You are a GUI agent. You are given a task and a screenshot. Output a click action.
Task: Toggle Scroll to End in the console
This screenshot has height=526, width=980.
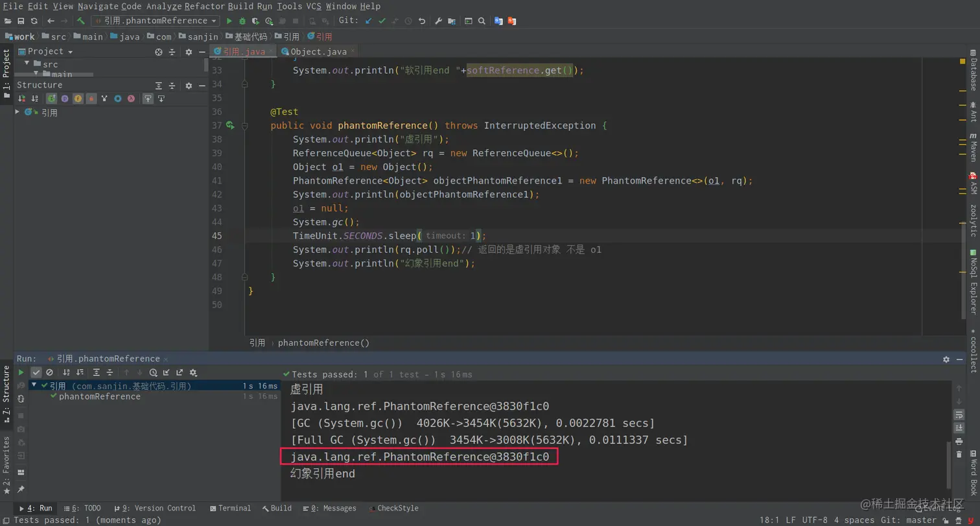959,428
